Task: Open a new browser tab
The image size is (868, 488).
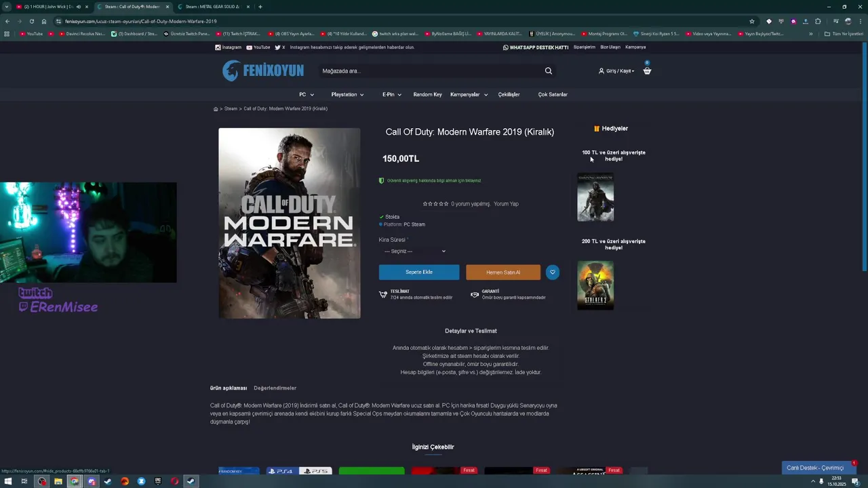Action: (x=260, y=7)
